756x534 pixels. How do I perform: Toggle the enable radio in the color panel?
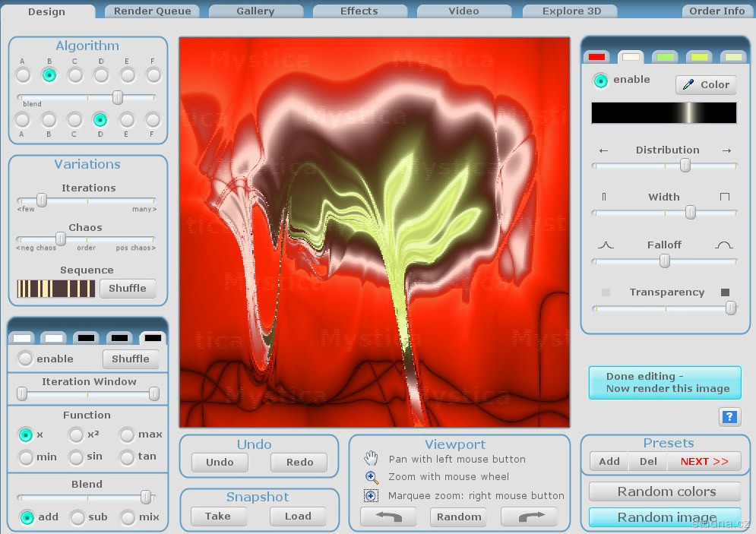601,81
